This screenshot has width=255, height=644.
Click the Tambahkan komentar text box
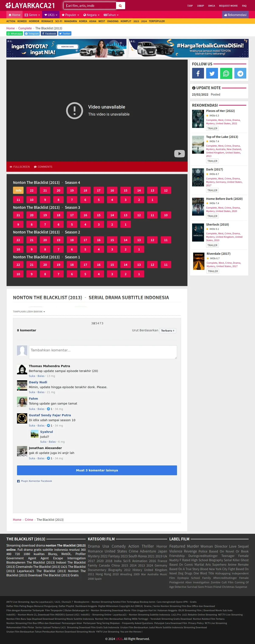click(x=103, y=352)
